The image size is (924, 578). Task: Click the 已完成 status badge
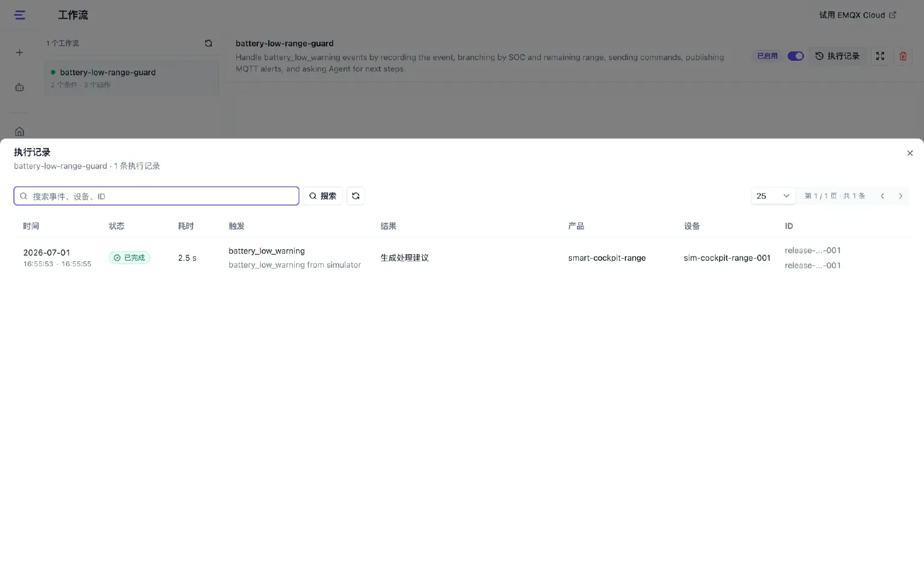click(129, 258)
